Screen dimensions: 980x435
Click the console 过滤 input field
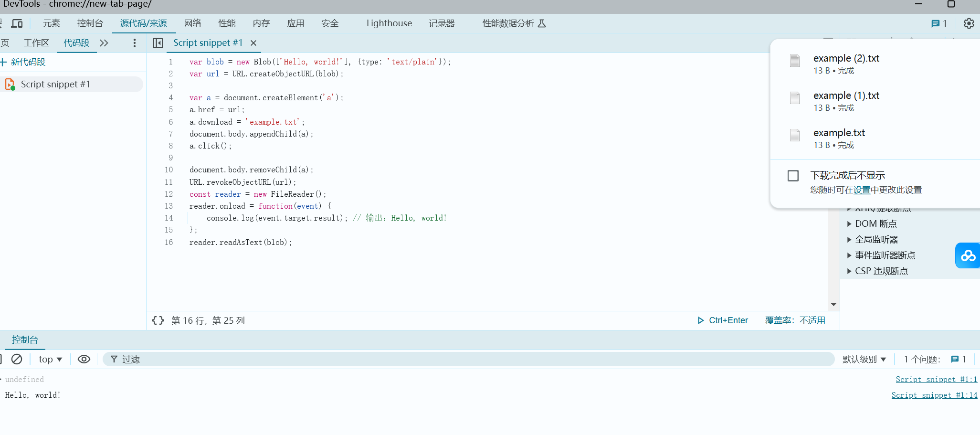click(468, 359)
